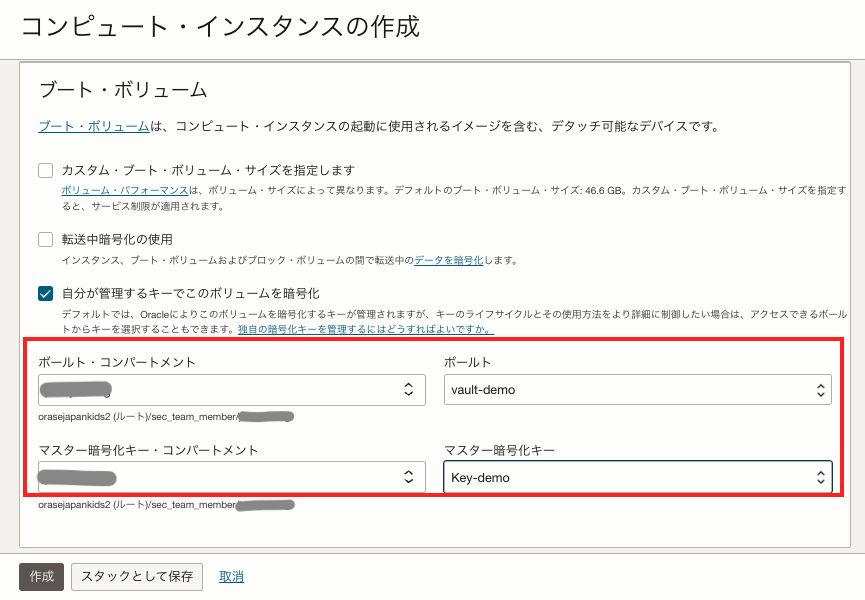Click the chevron arrows in Key-demo selector

coord(819,477)
